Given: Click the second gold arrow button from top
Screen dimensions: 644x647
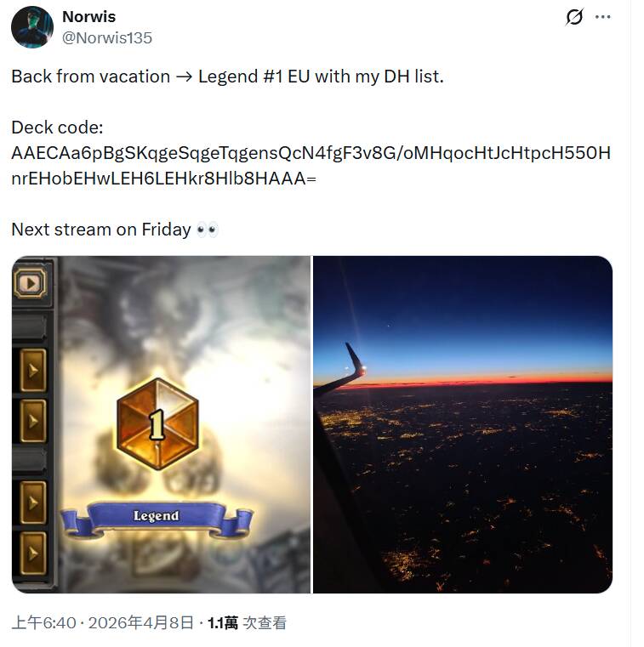Looking at the screenshot, I should point(33,421).
